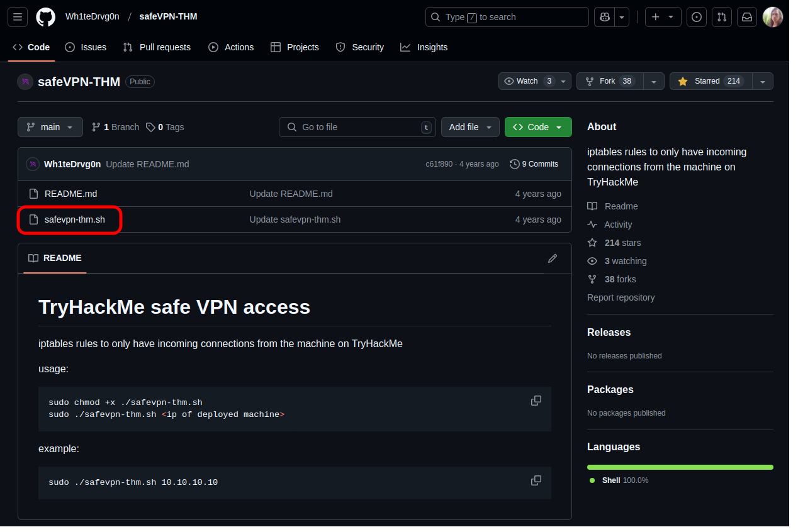
Task: Click the Watch button
Action: pos(535,81)
